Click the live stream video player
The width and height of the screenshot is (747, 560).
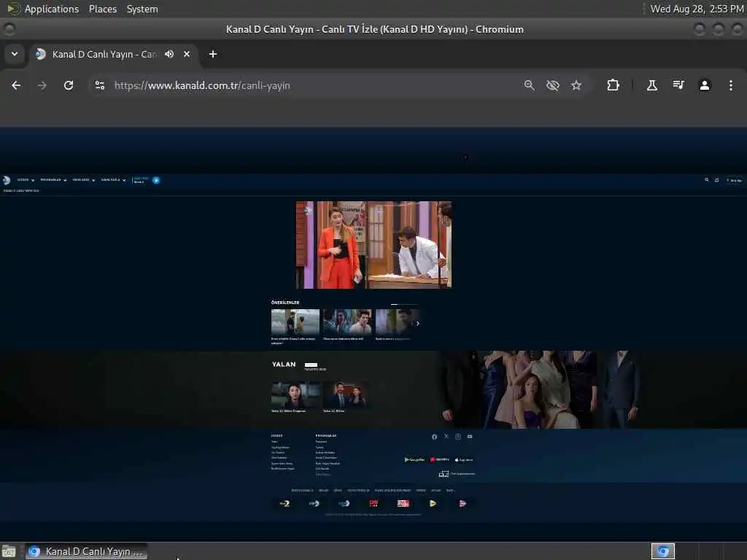coord(373,245)
